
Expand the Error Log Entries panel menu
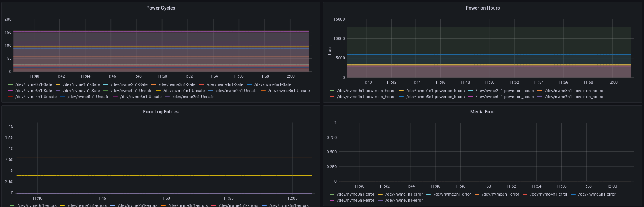161,112
